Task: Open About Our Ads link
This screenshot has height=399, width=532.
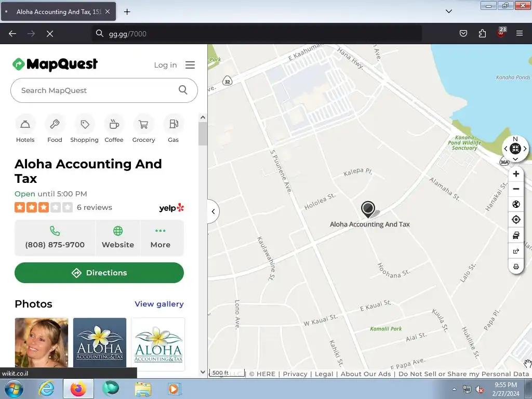Action: coord(366,374)
